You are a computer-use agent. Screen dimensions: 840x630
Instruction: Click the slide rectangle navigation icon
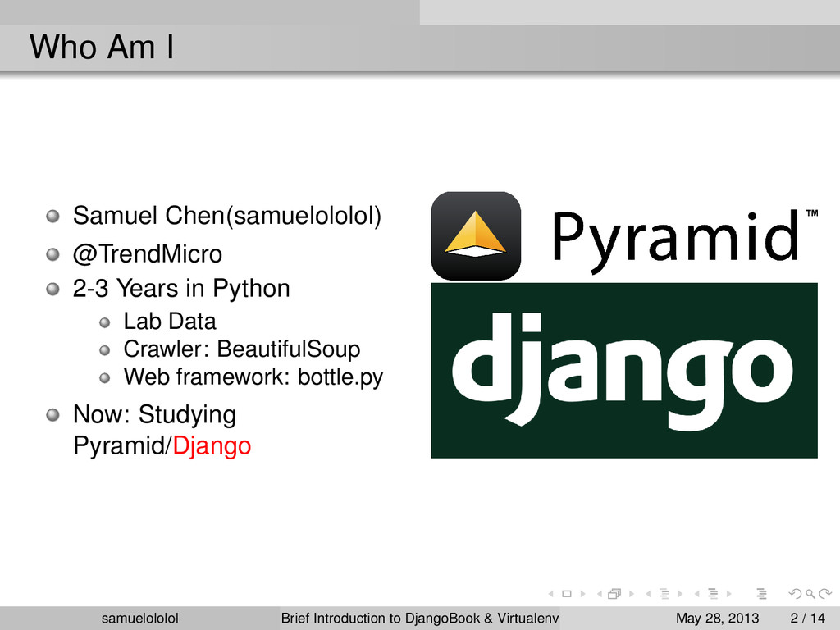pyautogui.click(x=567, y=594)
